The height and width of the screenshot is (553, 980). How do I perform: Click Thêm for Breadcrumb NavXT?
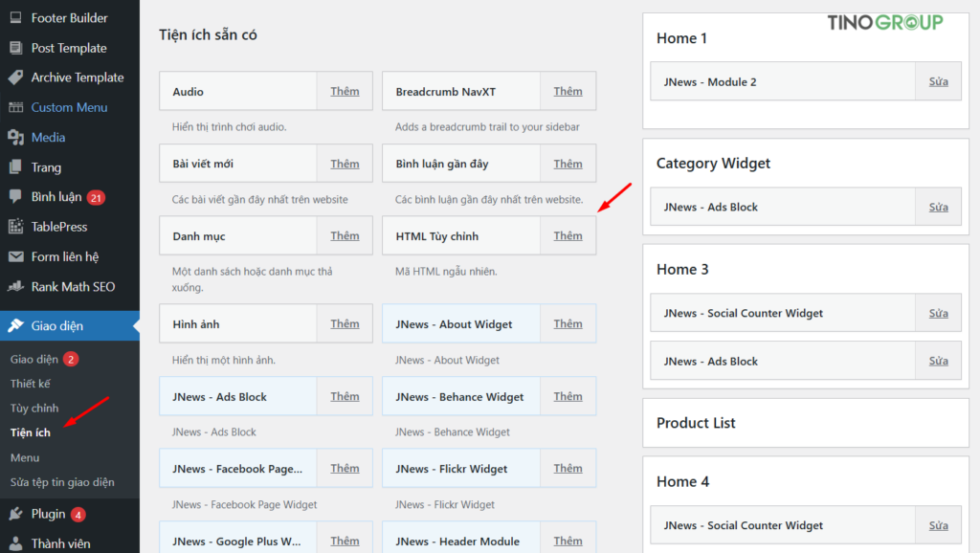click(x=568, y=91)
